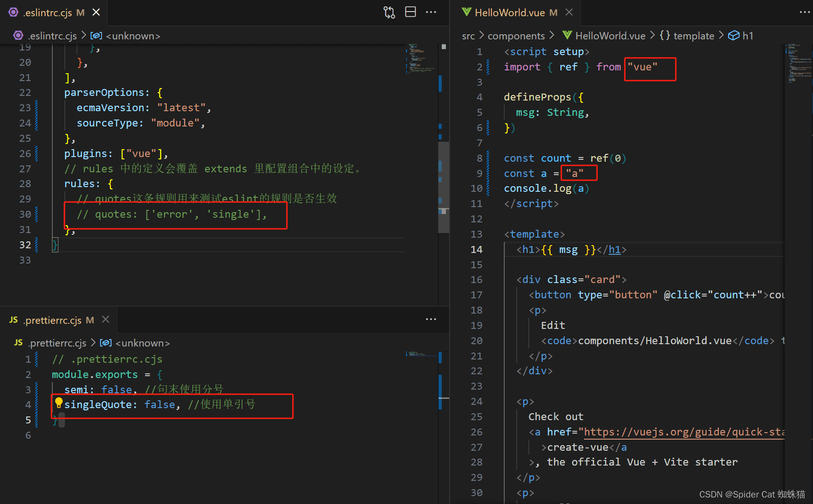Click the h1 element icon in HelloWorld.vue breadcrumb
This screenshot has height=504, width=813.
pyautogui.click(x=734, y=36)
